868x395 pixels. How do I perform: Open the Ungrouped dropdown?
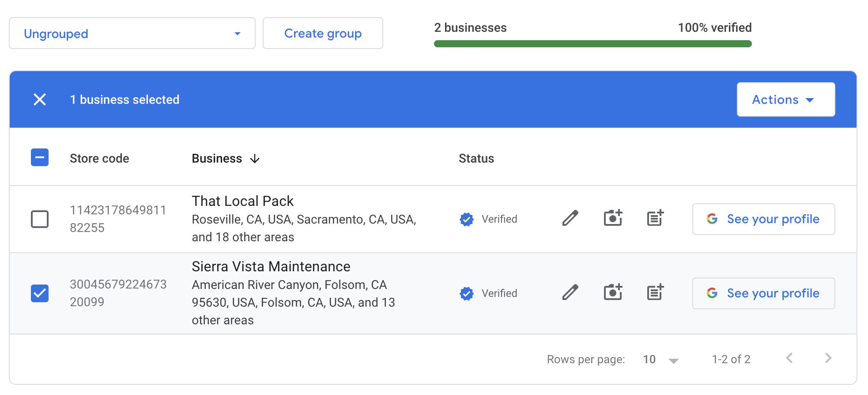(132, 34)
